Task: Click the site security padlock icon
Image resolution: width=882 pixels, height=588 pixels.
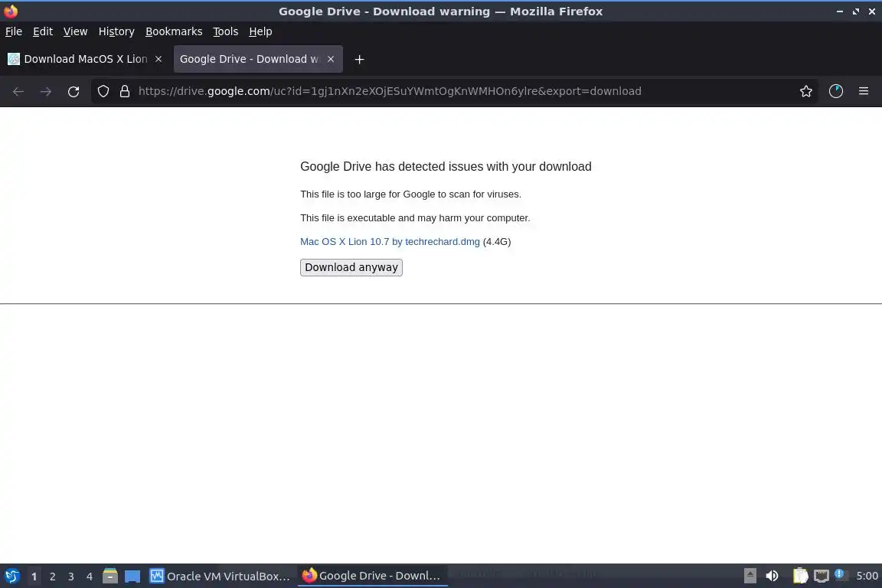Action: point(125,91)
